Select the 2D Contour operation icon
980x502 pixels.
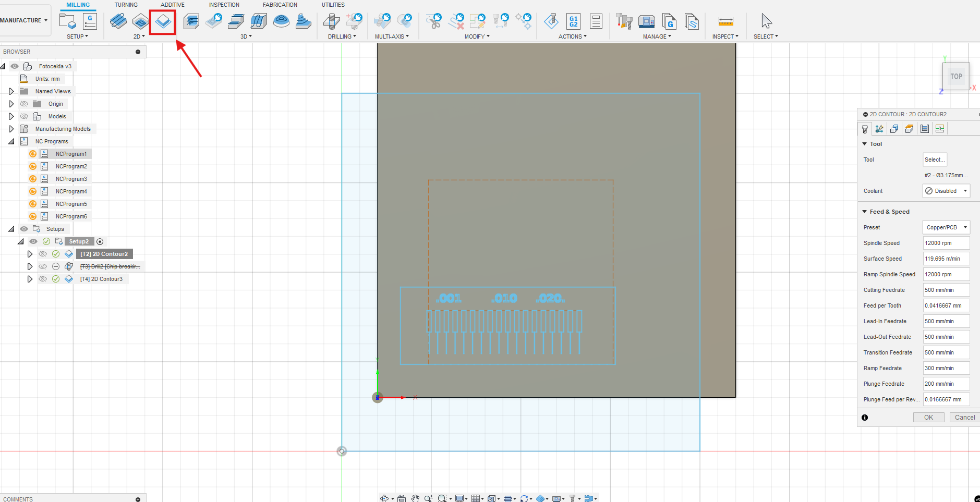[x=163, y=22]
